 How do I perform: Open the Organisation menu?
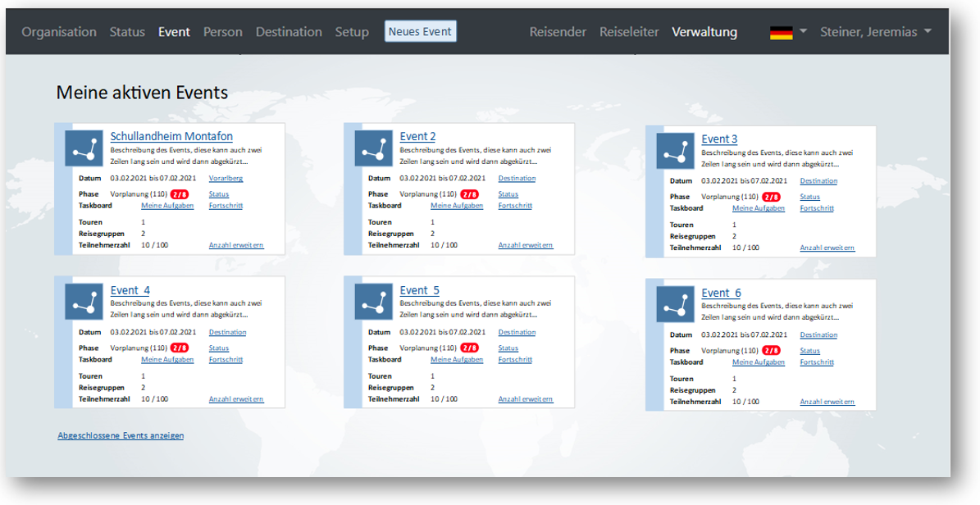(59, 32)
